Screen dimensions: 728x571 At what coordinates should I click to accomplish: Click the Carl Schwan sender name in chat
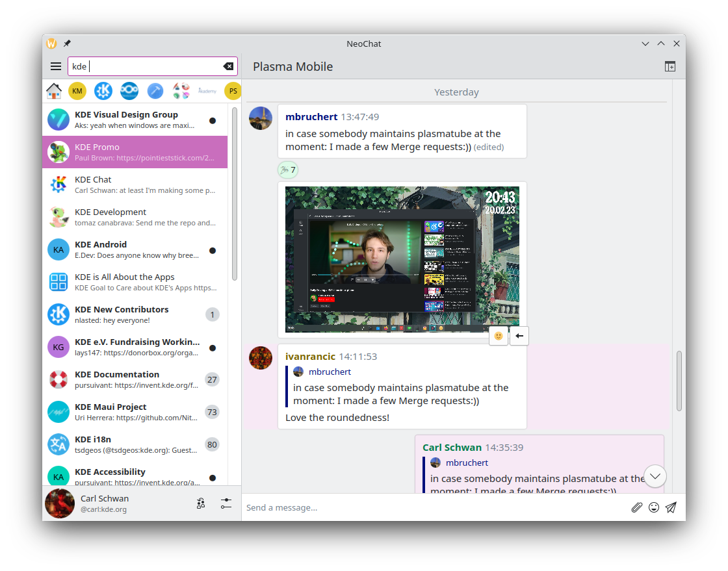coord(452,448)
